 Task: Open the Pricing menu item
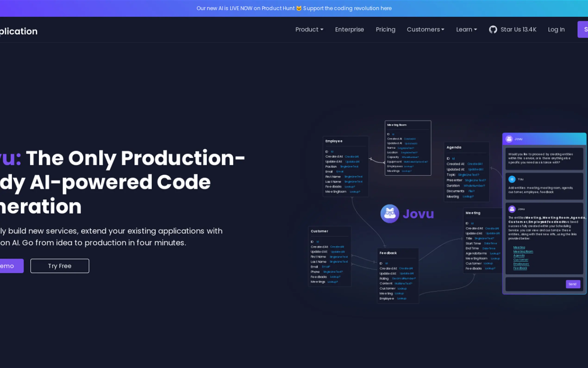[385, 30]
